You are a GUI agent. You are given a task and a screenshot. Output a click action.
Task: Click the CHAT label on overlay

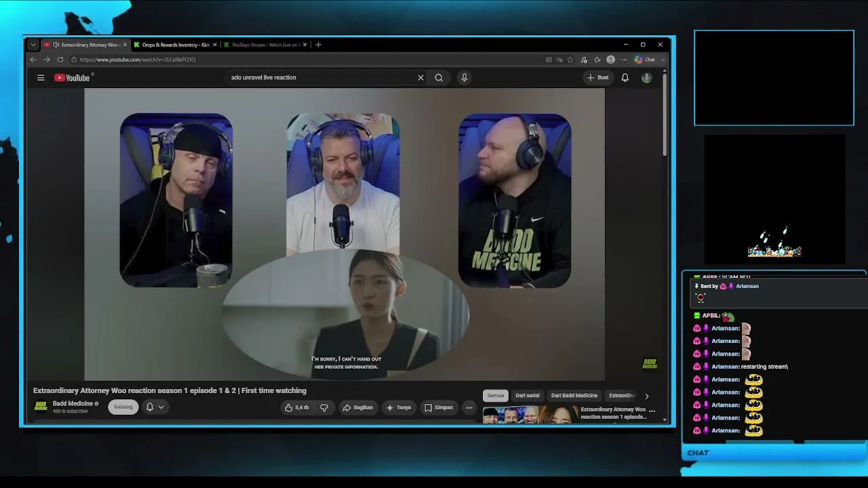click(698, 453)
